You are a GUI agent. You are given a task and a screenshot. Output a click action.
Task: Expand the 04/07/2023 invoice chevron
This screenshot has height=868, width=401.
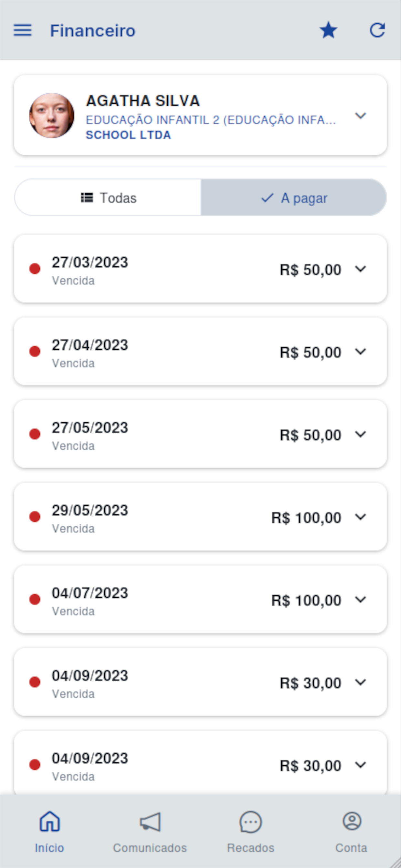click(x=360, y=599)
